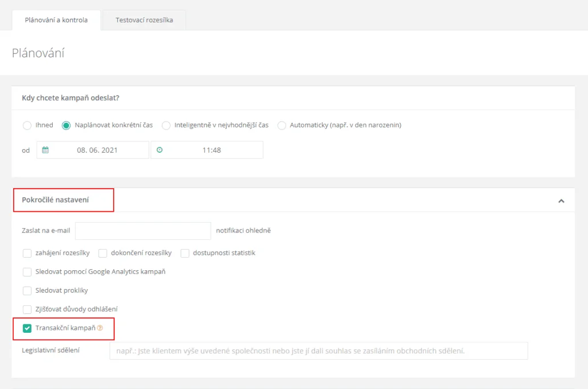Click the date field showing 08. 06. 2021

(92, 150)
